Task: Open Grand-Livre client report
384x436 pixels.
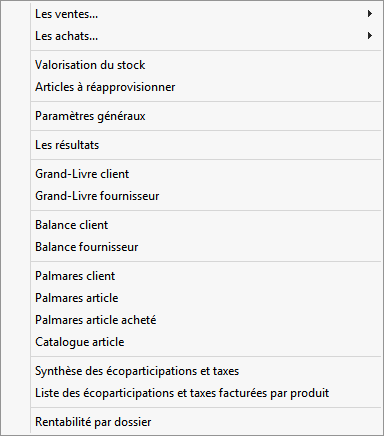Action: click(x=206, y=174)
